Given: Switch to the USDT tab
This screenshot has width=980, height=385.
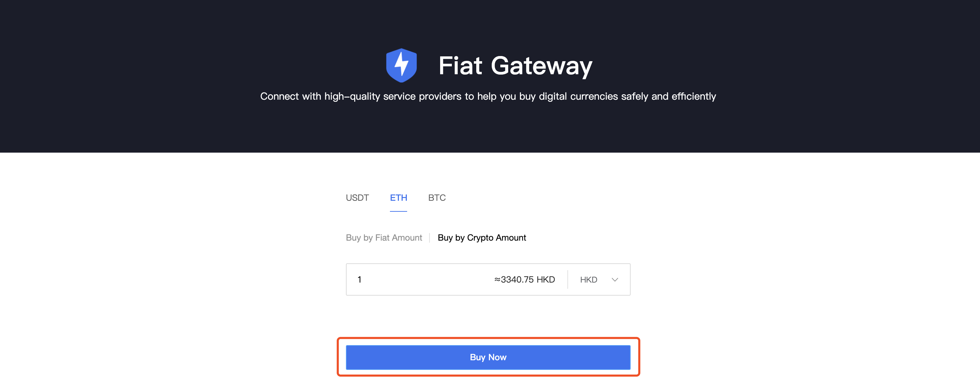Looking at the screenshot, I should (357, 198).
